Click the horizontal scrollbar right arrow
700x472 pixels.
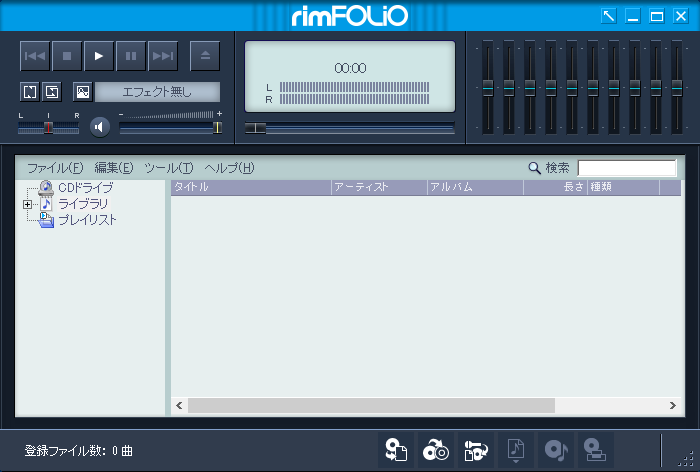point(673,405)
